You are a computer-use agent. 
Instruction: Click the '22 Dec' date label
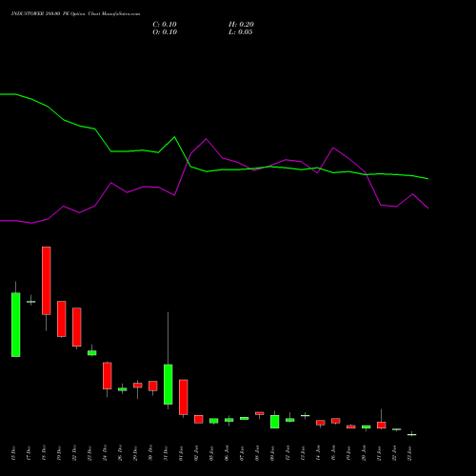(x=74, y=453)
